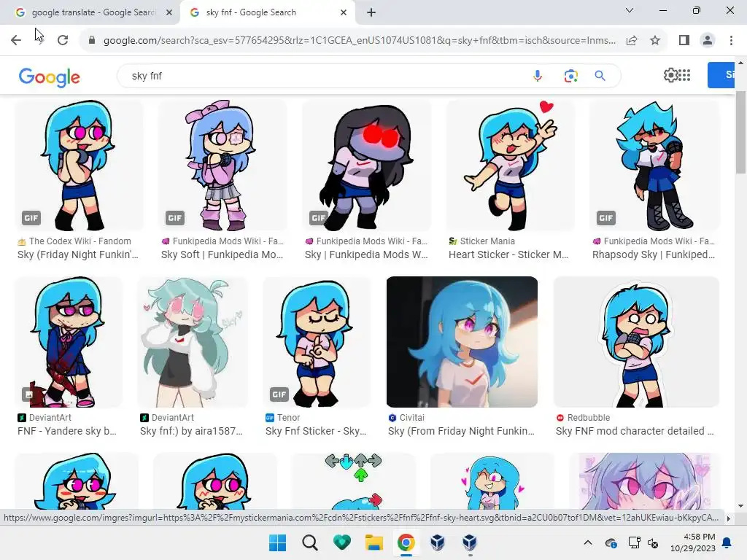Close the sky fnf tab
Image resolution: width=747 pixels, height=560 pixels.
pos(344,12)
